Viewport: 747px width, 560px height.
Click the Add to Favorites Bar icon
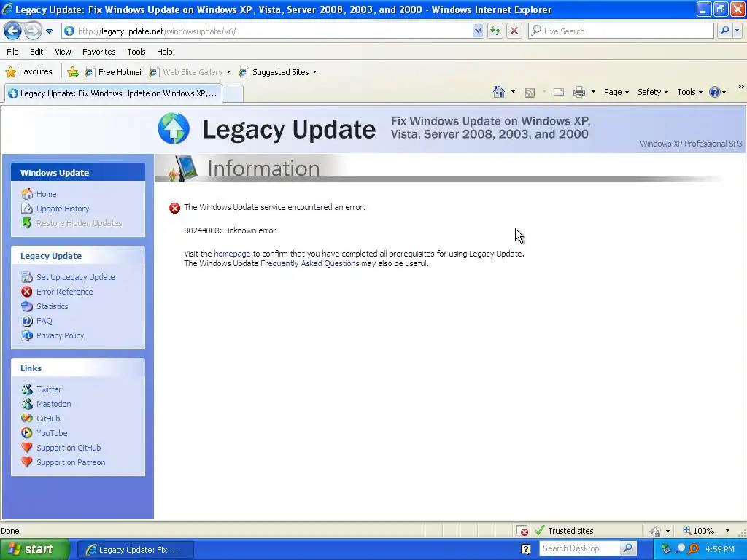click(73, 72)
